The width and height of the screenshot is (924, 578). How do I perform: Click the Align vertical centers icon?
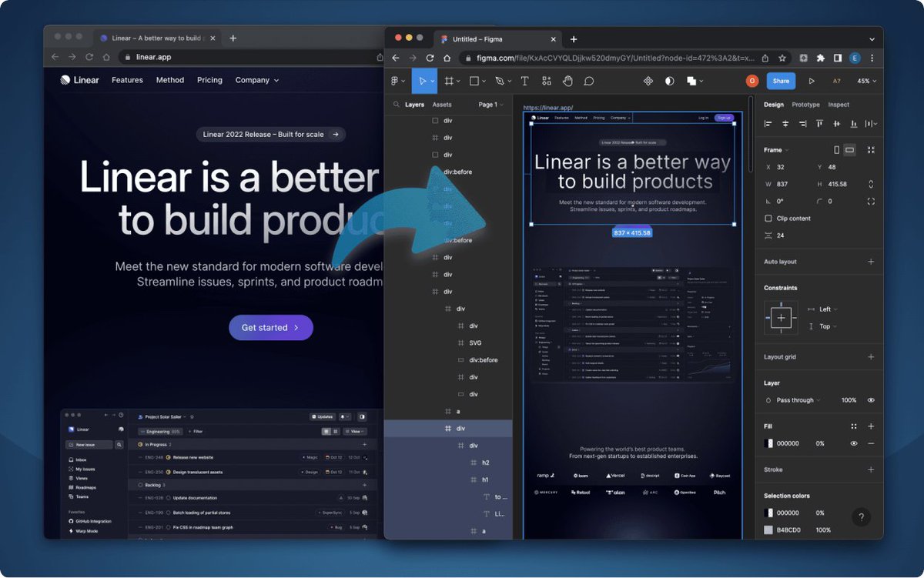(836, 123)
